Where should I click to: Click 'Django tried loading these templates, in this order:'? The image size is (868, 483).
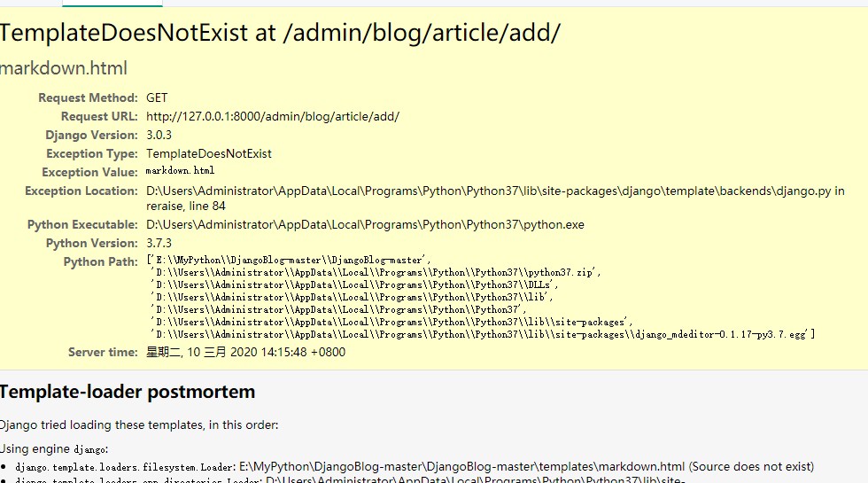pyautogui.click(x=139, y=425)
